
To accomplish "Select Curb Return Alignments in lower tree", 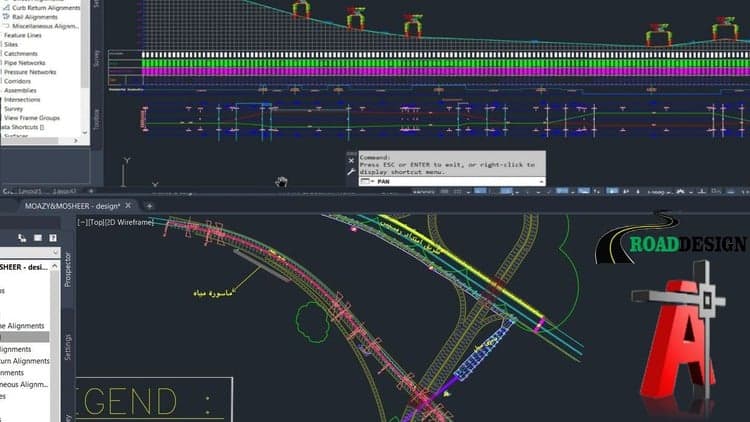I will pyautogui.click(x=24, y=361).
